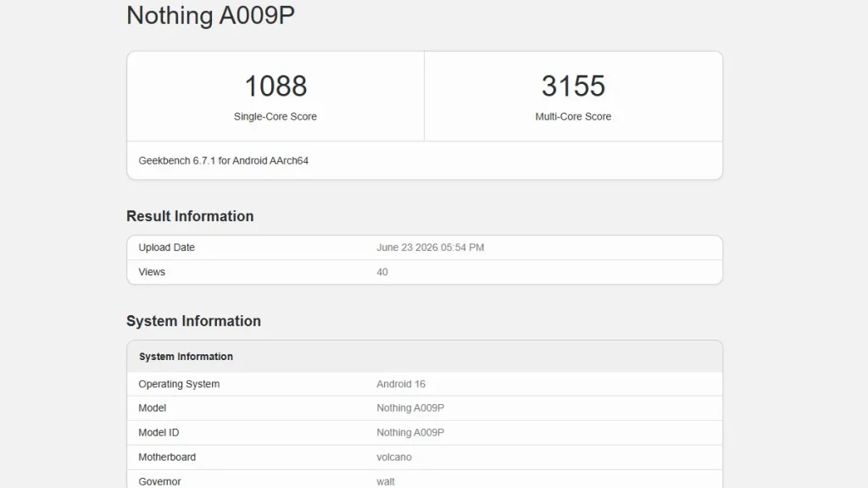The image size is (868, 488).
Task: Select the Android 16 value
Action: pyautogui.click(x=401, y=384)
